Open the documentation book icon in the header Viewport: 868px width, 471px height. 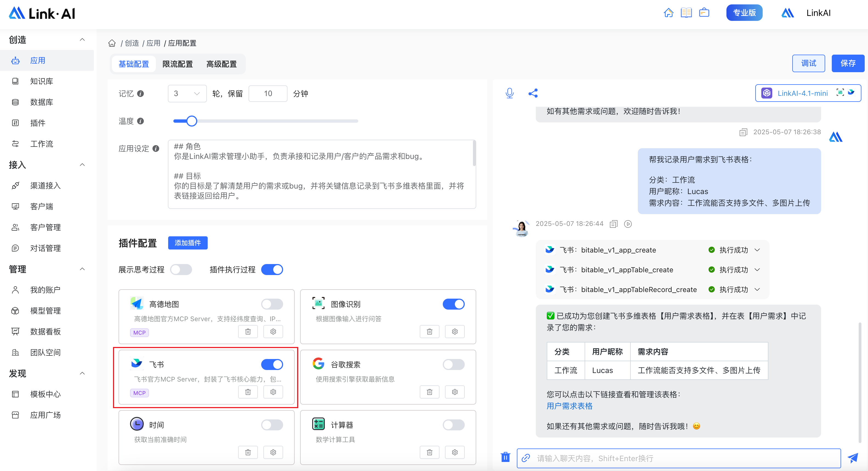coord(686,13)
